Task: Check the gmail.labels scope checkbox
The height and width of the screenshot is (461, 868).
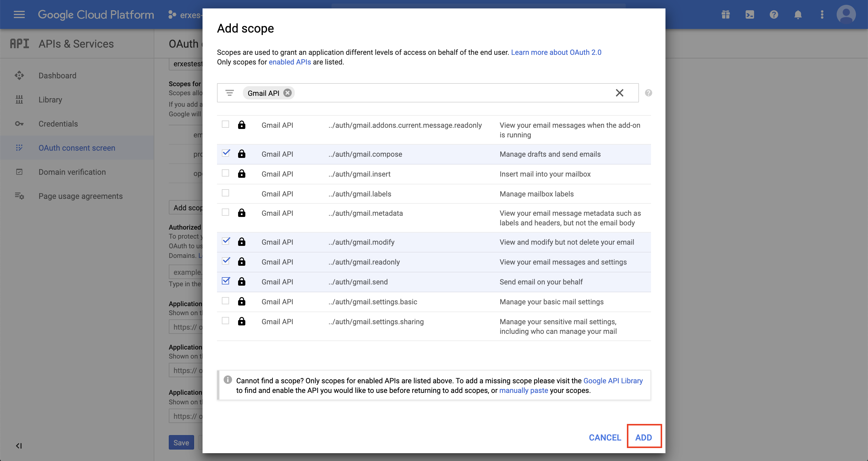Action: tap(225, 193)
